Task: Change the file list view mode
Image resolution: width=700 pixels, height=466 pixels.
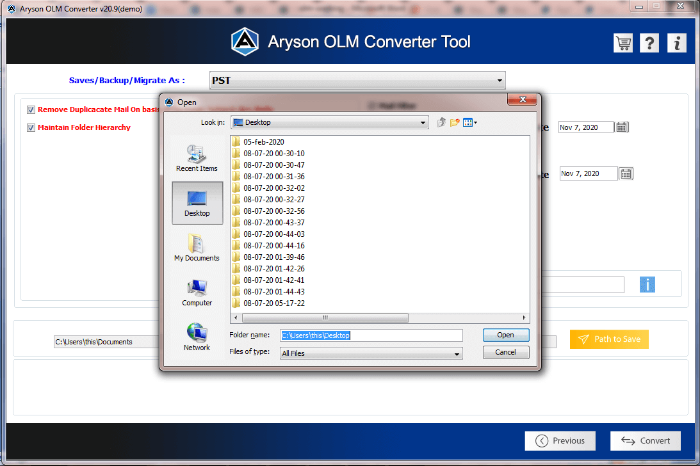Action: (x=470, y=122)
